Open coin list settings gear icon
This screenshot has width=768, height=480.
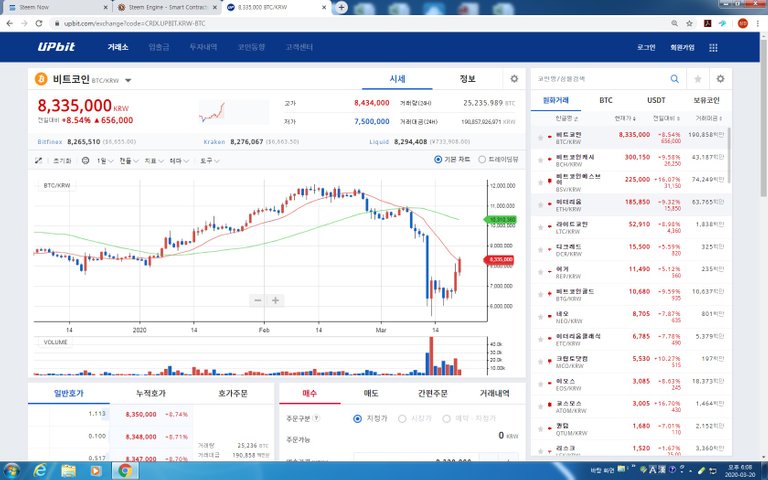719,78
